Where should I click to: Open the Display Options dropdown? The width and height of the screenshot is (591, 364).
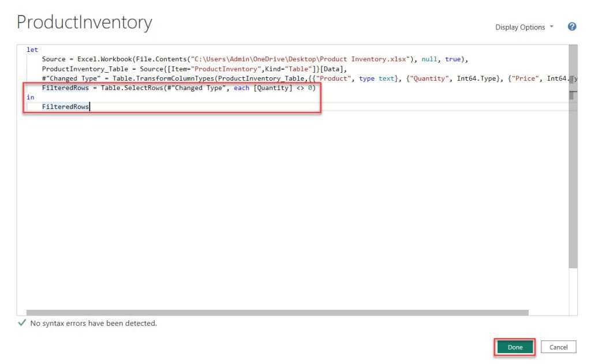(524, 27)
